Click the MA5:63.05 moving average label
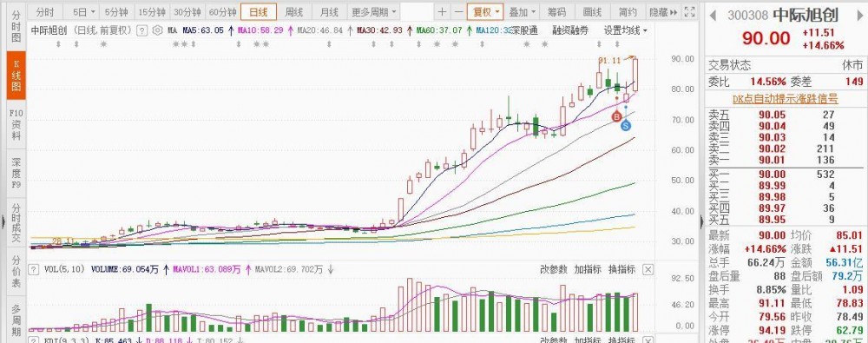Image resolution: width=868 pixels, height=343 pixels. tap(202, 30)
